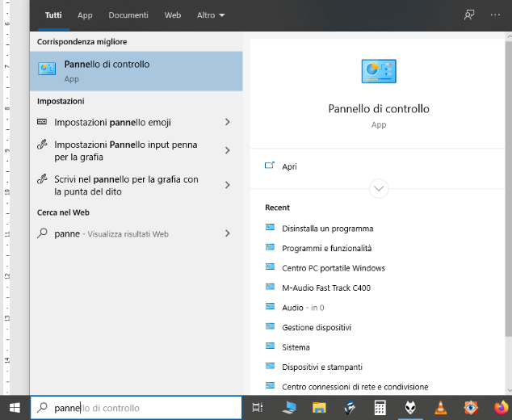Screen dimensions: 512x420
Task: Expand Scrivi nel pannello result arrow
Action: (x=228, y=185)
